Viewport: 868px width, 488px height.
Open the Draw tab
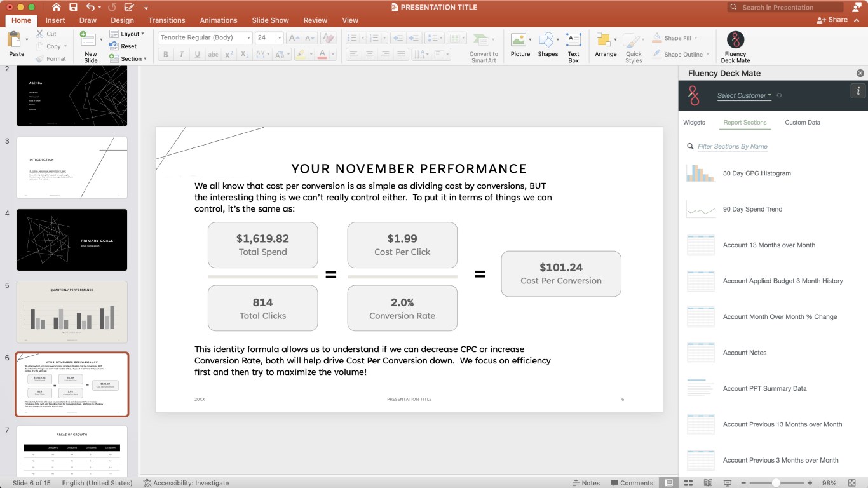point(88,20)
